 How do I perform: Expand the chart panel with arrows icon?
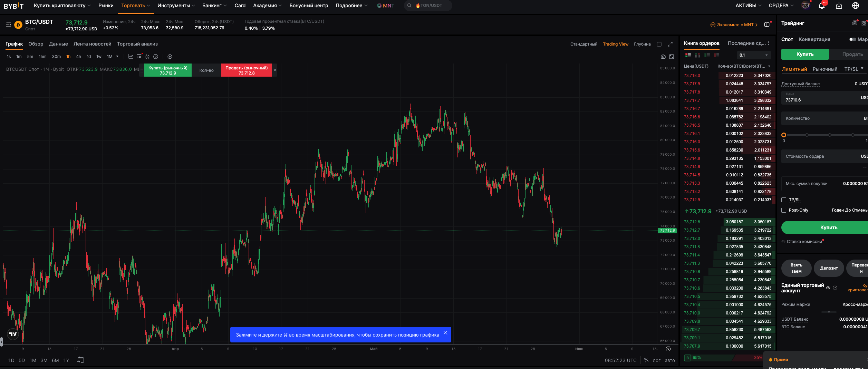tap(670, 44)
